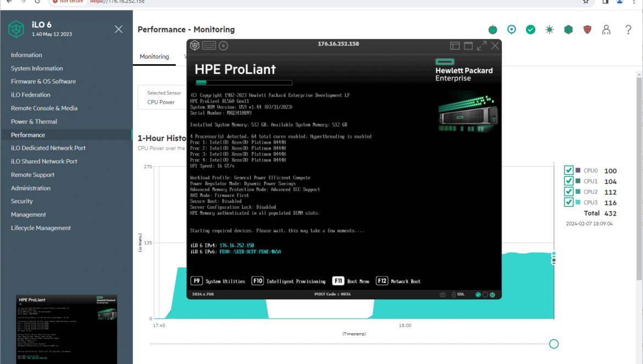Open iLO Federation in sidebar

tap(31, 94)
